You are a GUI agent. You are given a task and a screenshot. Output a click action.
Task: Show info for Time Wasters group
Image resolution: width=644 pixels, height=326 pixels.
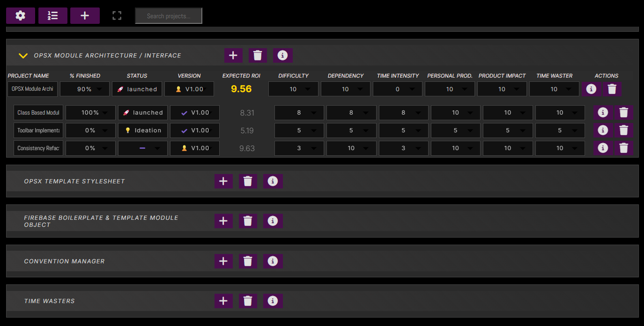pyautogui.click(x=273, y=301)
